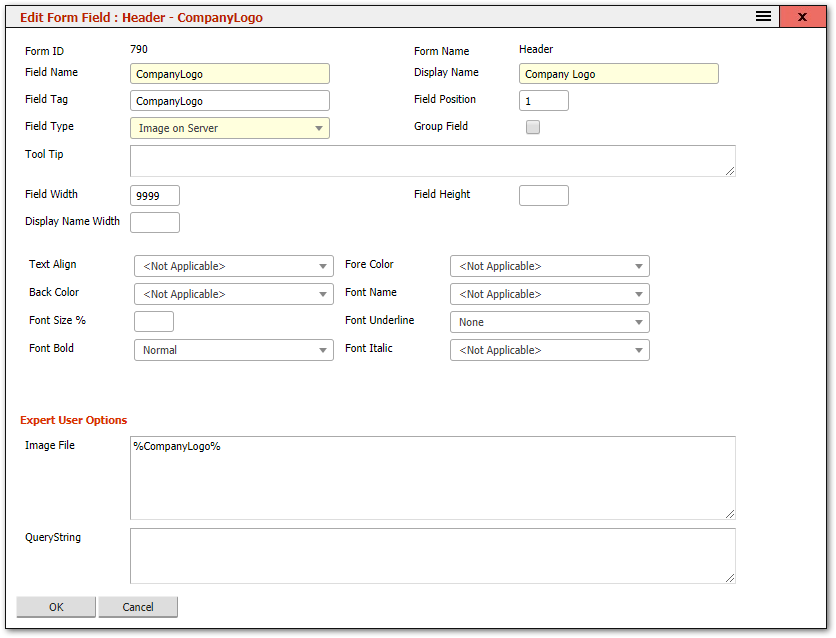Open the Text Align dropdown

tap(233, 266)
